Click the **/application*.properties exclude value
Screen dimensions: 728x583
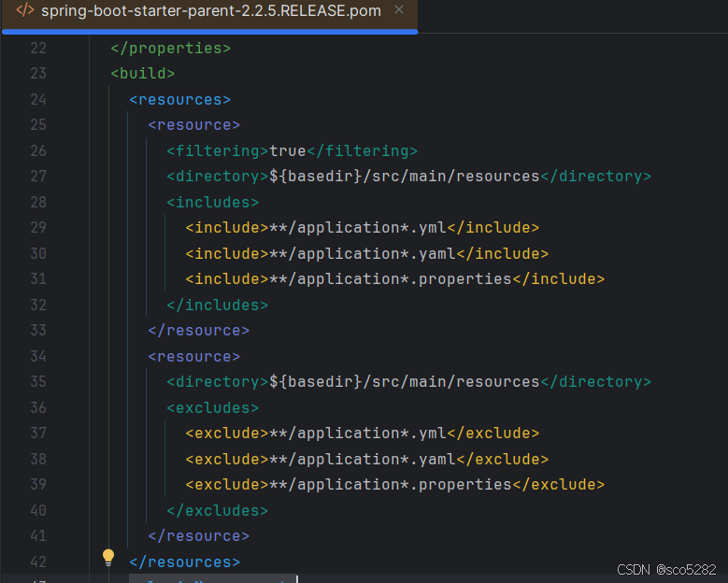390,485
